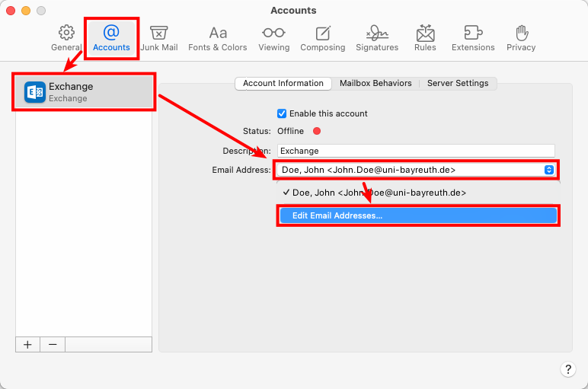
Task: Open Extensions preferences
Action: pos(473,38)
